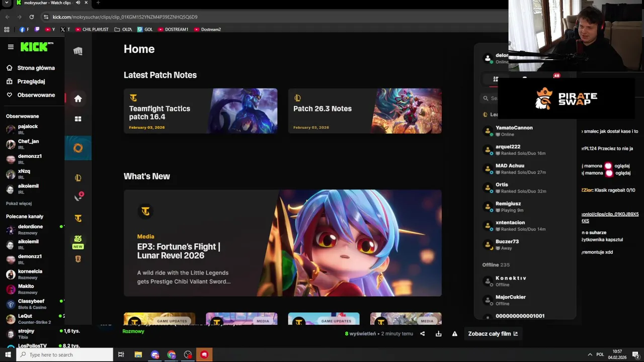Screen dimensions: 644x362
Task: Open the notification center in the tray
Action: tap(636, 354)
